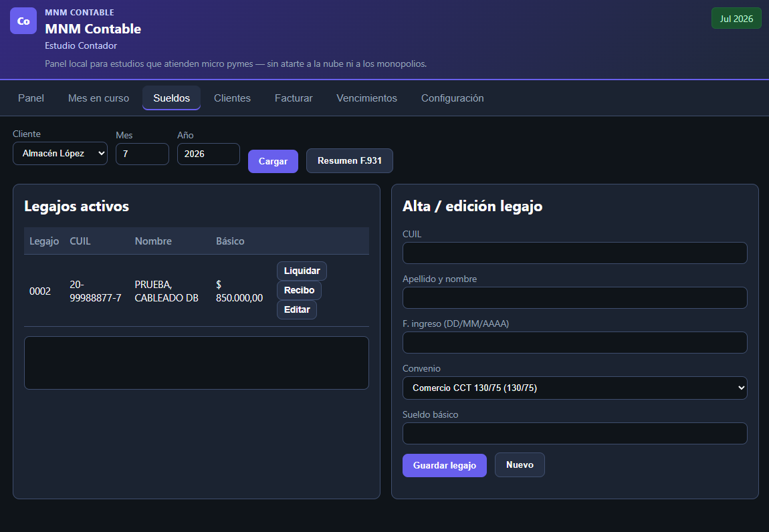This screenshot has height=532, width=769.
Task: Click the CUIL input field
Action: (x=575, y=253)
